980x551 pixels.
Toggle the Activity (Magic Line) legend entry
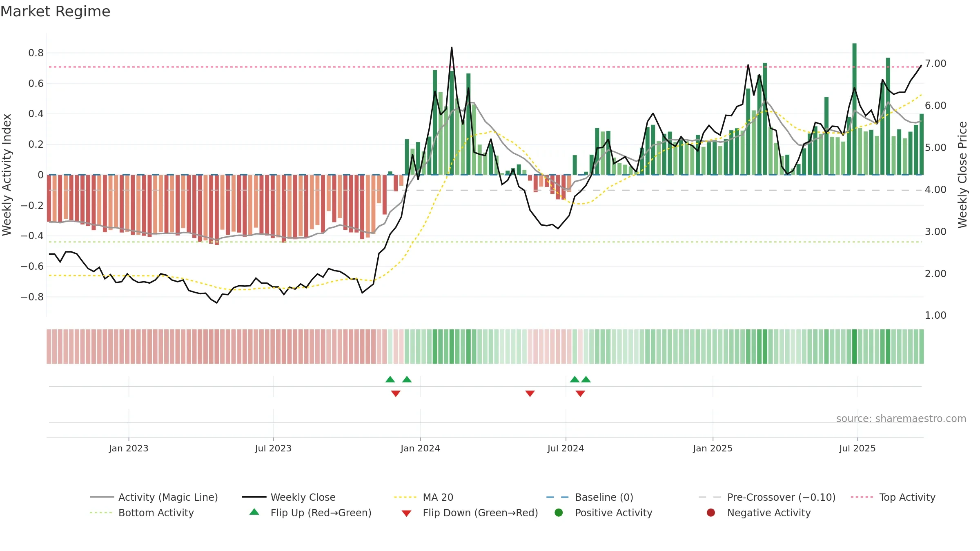click(154, 497)
